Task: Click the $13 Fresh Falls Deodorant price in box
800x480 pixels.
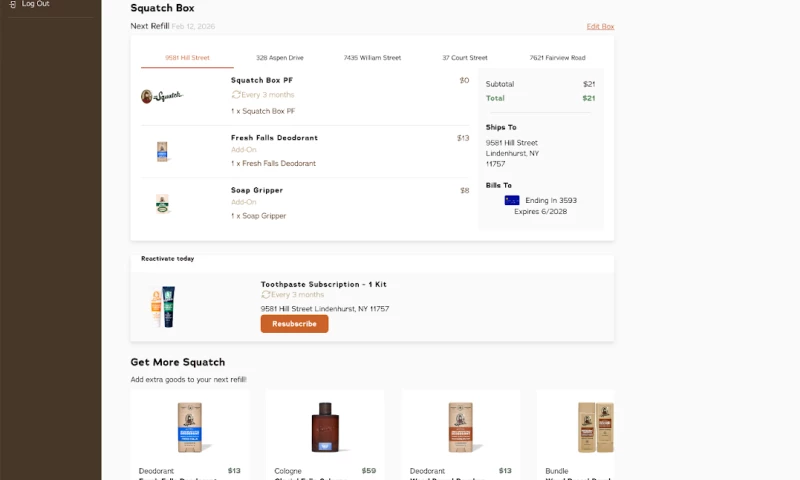Action: coord(463,138)
